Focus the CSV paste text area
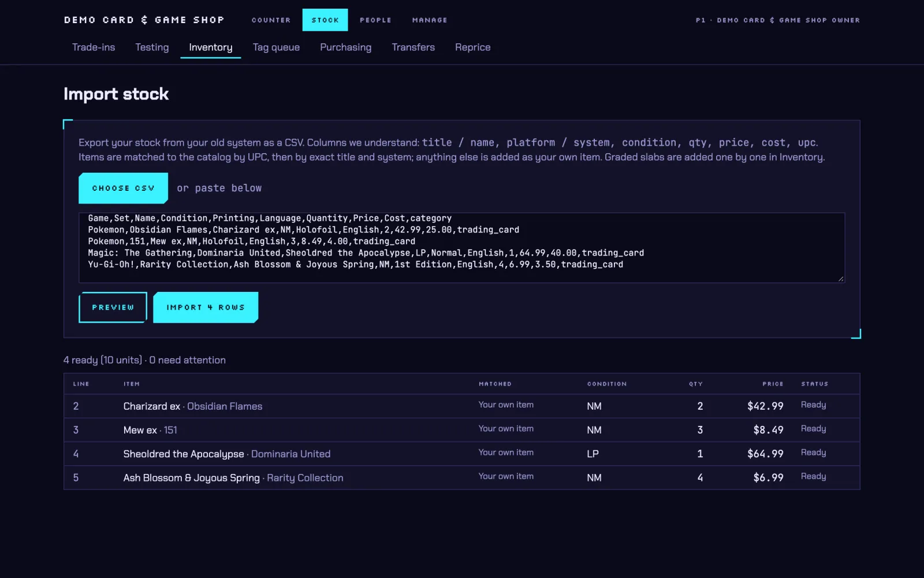 tap(461, 248)
